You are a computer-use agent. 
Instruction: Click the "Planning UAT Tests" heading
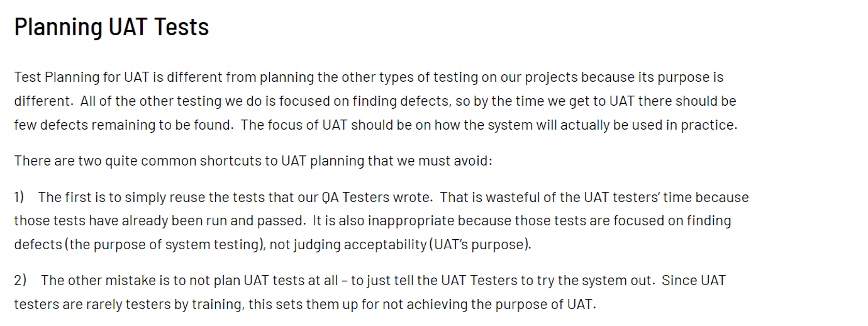coord(111,27)
